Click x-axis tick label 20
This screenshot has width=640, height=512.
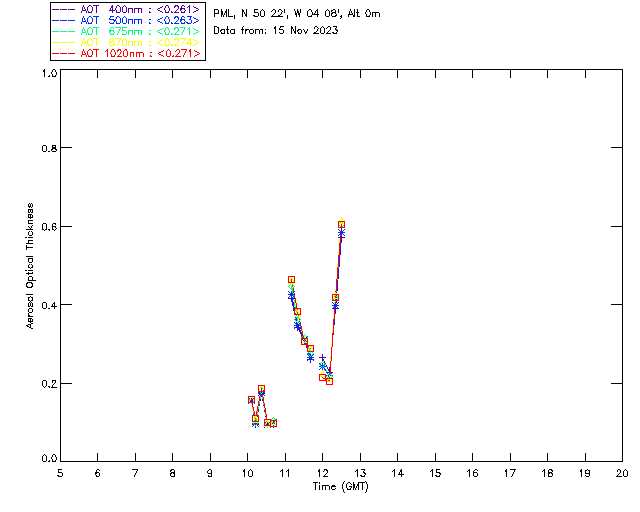click(x=622, y=473)
